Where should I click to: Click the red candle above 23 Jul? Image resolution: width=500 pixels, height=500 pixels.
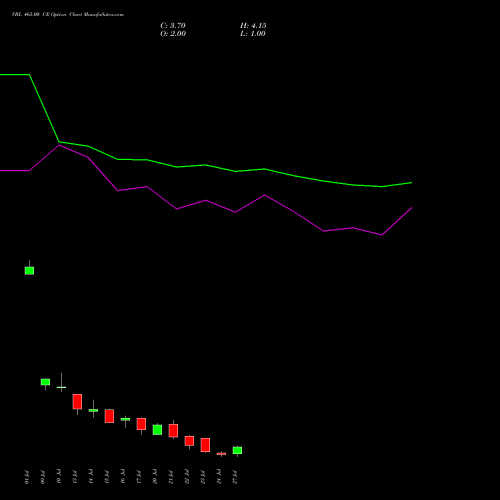tap(205, 445)
